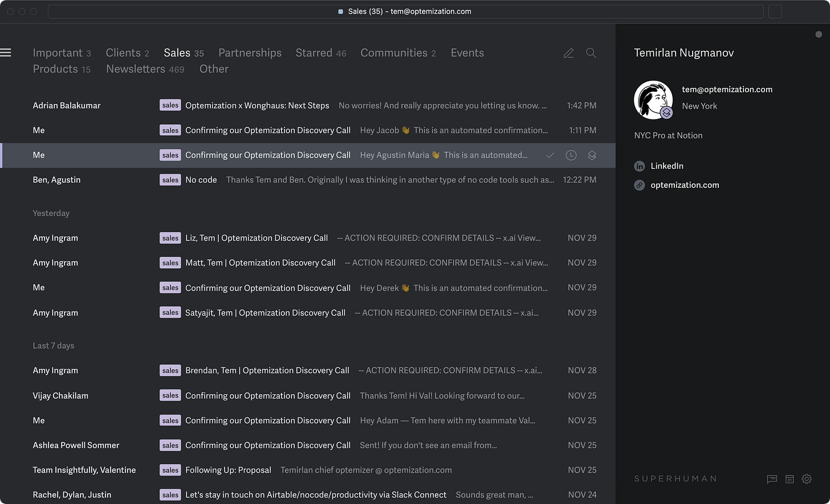This screenshot has height=504, width=830.
Task: Open the Hey Derek confirmation email
Action: tap(308, 288)
